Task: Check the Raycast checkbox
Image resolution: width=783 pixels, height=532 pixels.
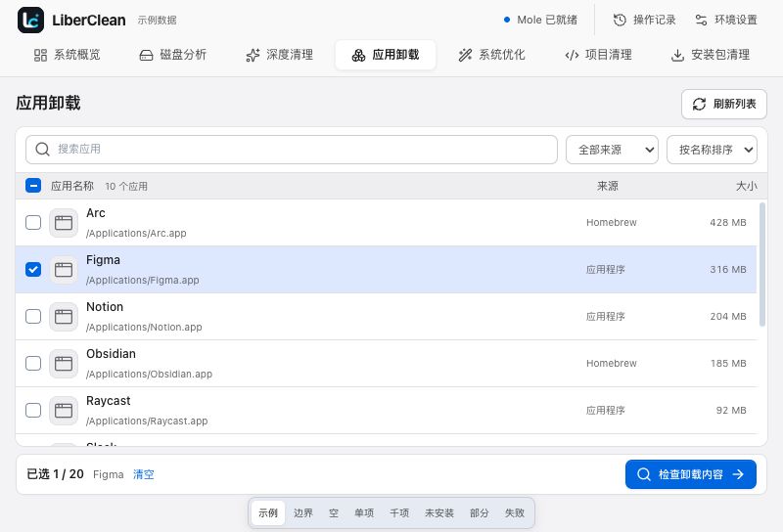Action: (x=33, y=410)
